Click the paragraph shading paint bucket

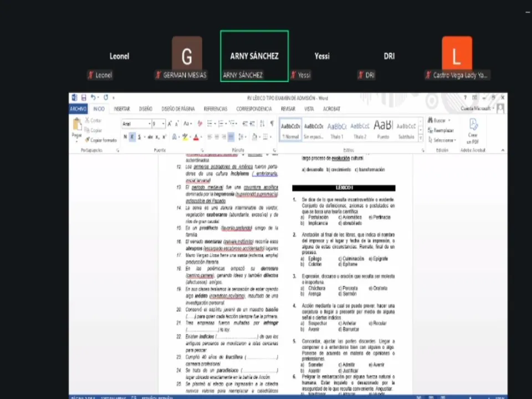tap(254, 137)
